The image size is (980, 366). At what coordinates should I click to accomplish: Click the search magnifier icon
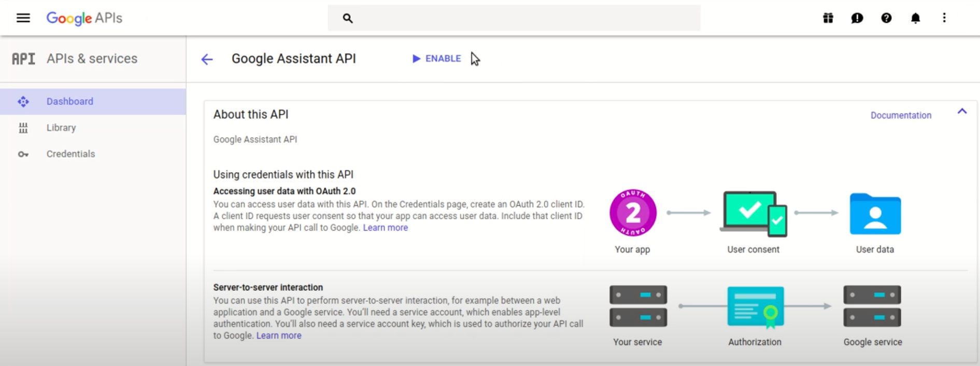point(348,18)
